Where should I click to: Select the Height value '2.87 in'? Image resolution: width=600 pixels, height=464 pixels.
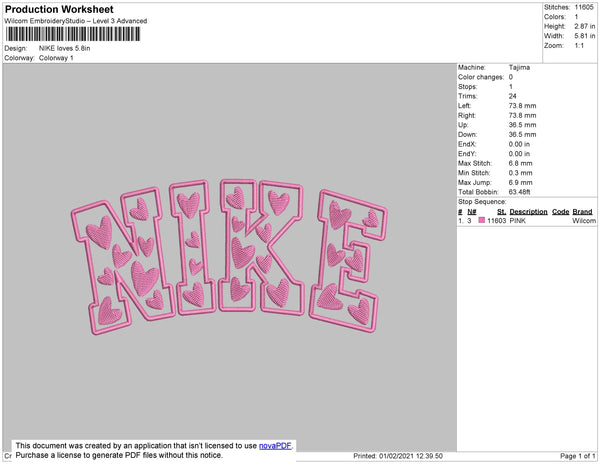[x=585, y=26]
